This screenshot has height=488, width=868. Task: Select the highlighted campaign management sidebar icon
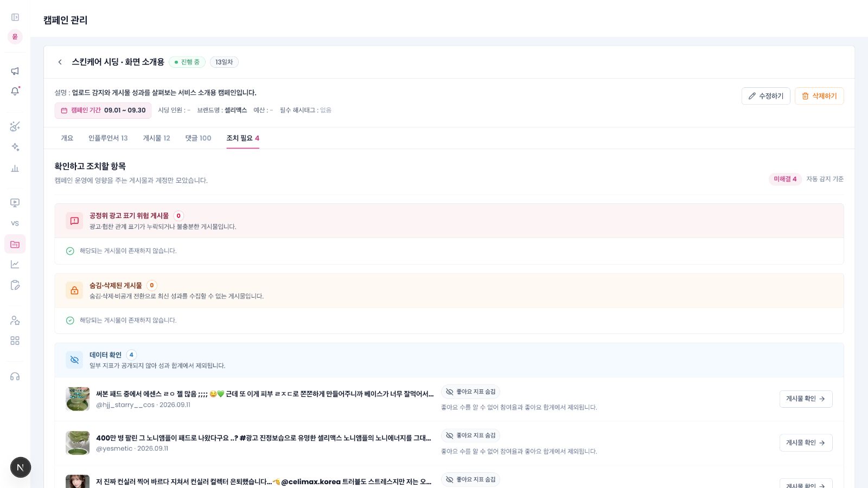[15, 244]
